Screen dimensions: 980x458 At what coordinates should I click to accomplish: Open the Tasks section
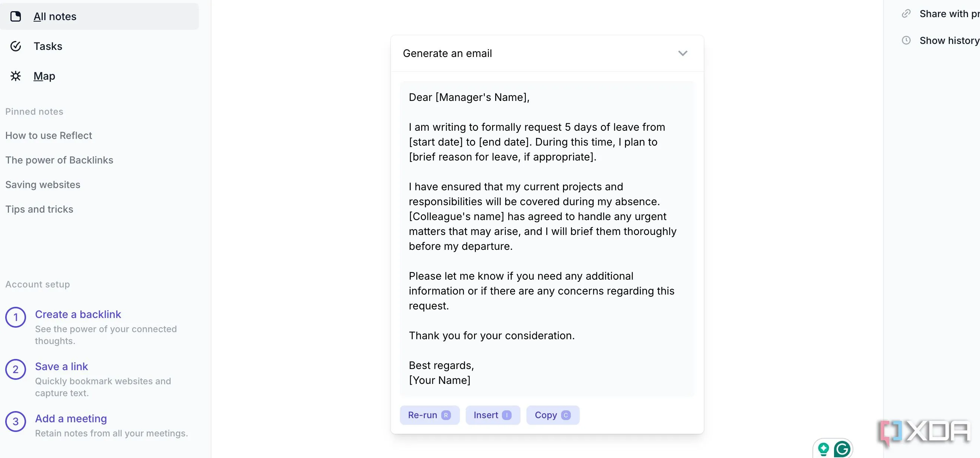point(48,46)
